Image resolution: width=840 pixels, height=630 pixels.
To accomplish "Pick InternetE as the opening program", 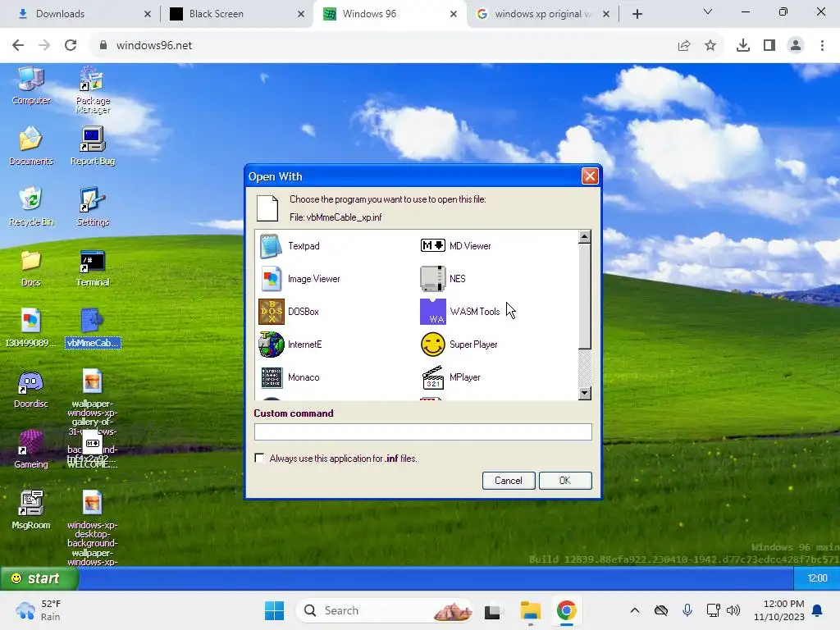I will coord(290,345).
